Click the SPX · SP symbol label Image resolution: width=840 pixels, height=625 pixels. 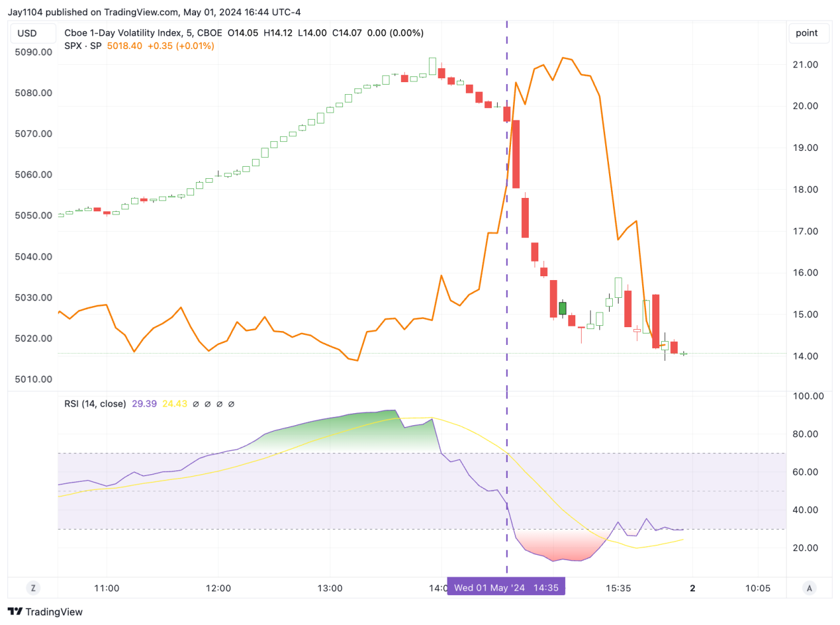click(x=83, y=46)
